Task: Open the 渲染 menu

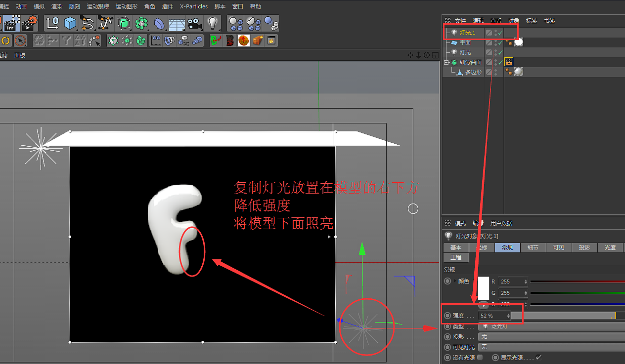Action: point(57,6)
